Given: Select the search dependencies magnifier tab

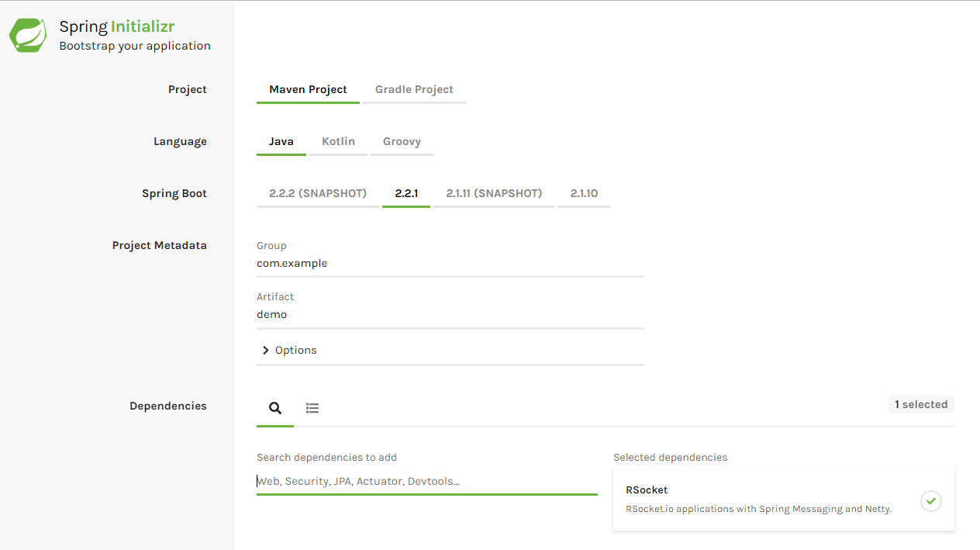Looking at the screenshot, I should pyautogui.click(x=275, y=408).
